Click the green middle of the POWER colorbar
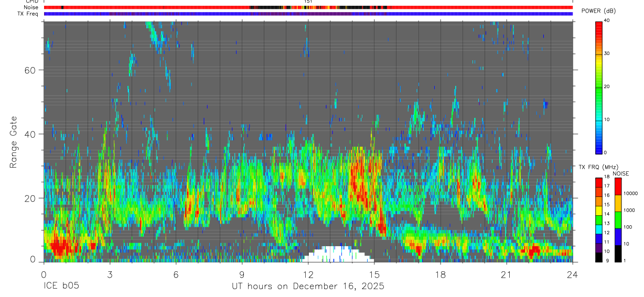The width and height of the screenshot is (644, 297). point(598,89)
